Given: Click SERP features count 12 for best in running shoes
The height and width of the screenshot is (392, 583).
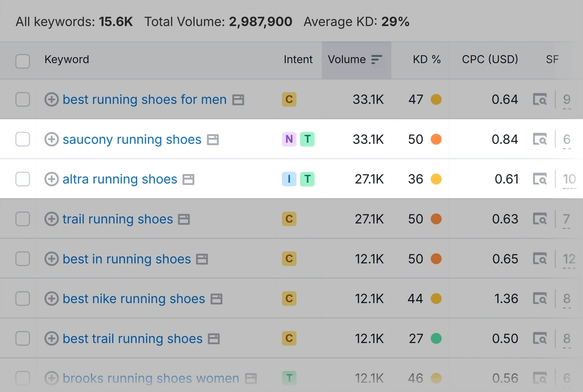Looking at the screenshot, I should (569, 259).
